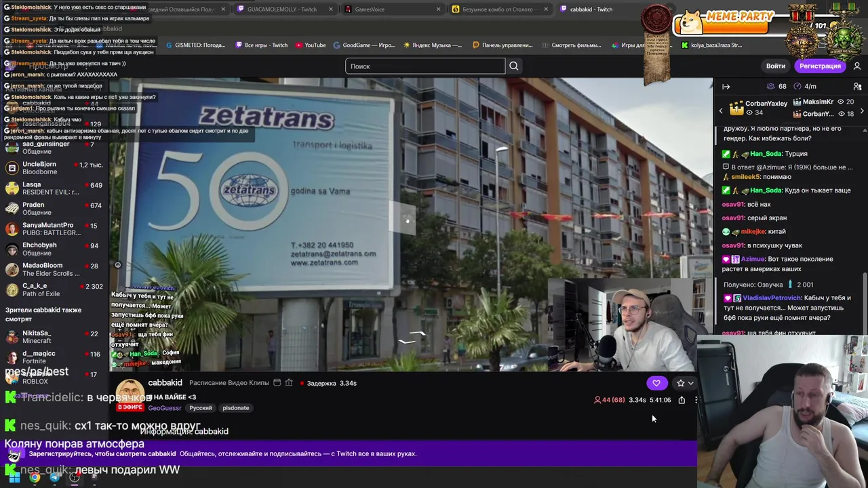
Task: Switch to Безумное комбо от Столото tab
Action: [x=502, y=9]
